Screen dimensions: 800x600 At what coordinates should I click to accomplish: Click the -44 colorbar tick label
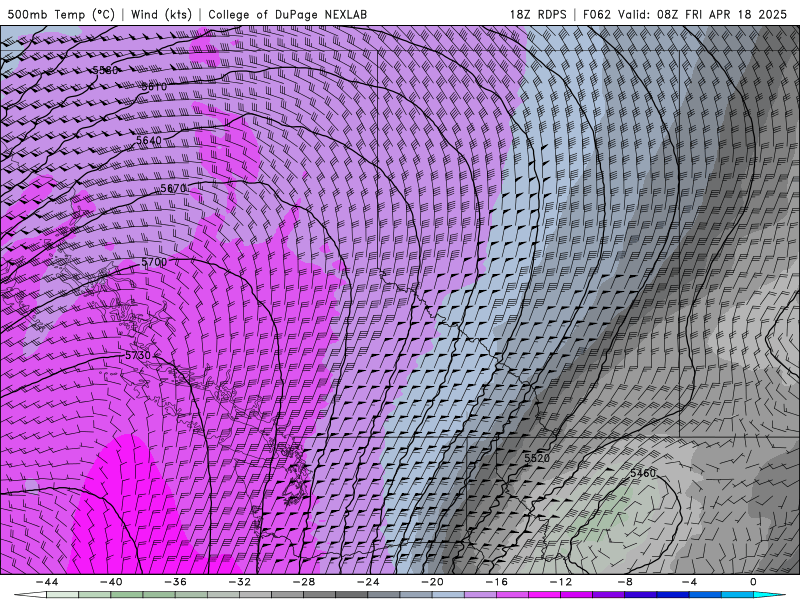[x=47, y=582]
